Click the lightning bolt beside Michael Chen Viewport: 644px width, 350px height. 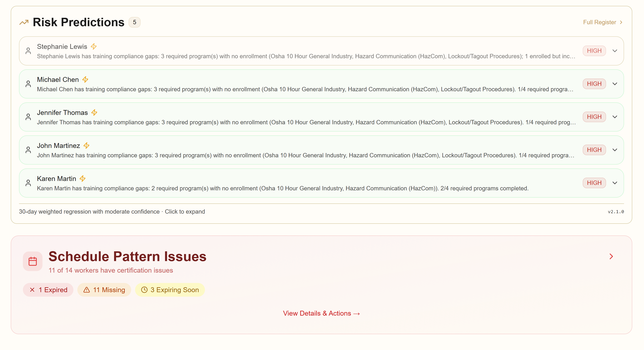[x=85, y=80]
